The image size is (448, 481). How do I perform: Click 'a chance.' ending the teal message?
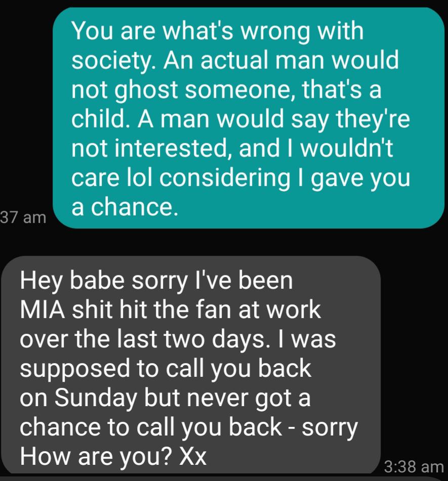coord(125,207)
